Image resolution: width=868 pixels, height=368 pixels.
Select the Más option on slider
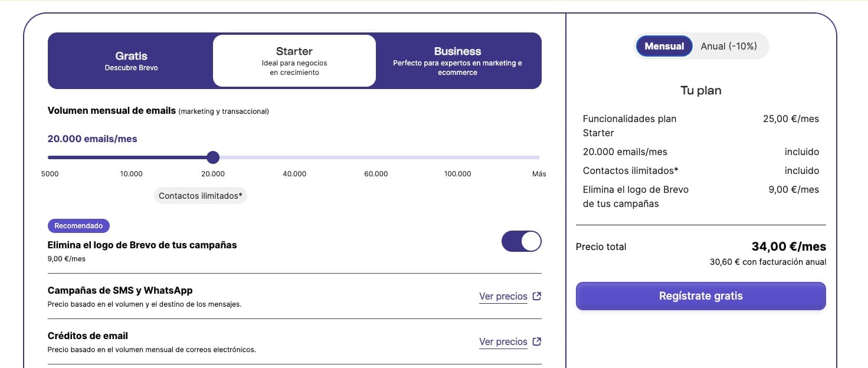click(x=538, y=157)
